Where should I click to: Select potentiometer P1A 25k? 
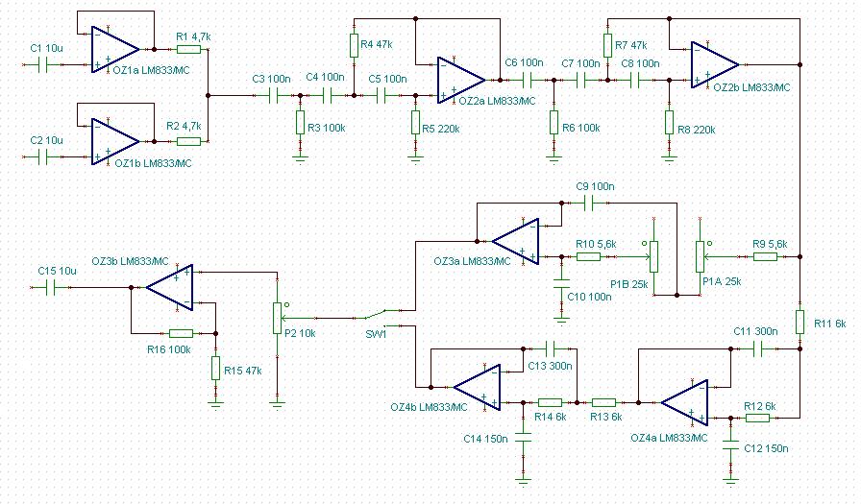click(x=701, y=256)
